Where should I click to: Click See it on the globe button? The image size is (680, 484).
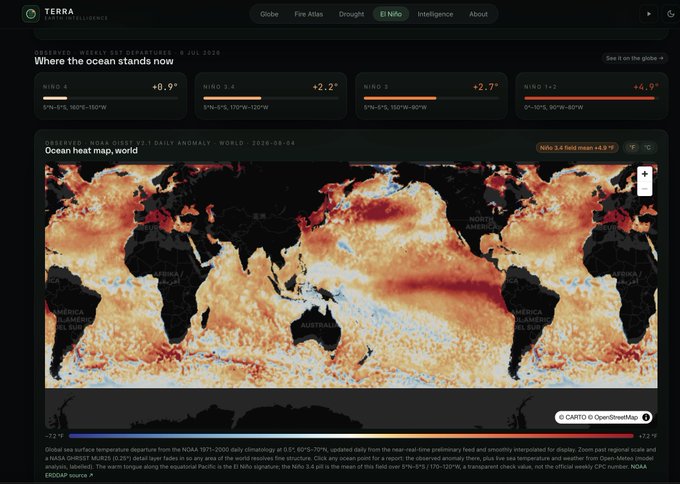click(634, 58)
